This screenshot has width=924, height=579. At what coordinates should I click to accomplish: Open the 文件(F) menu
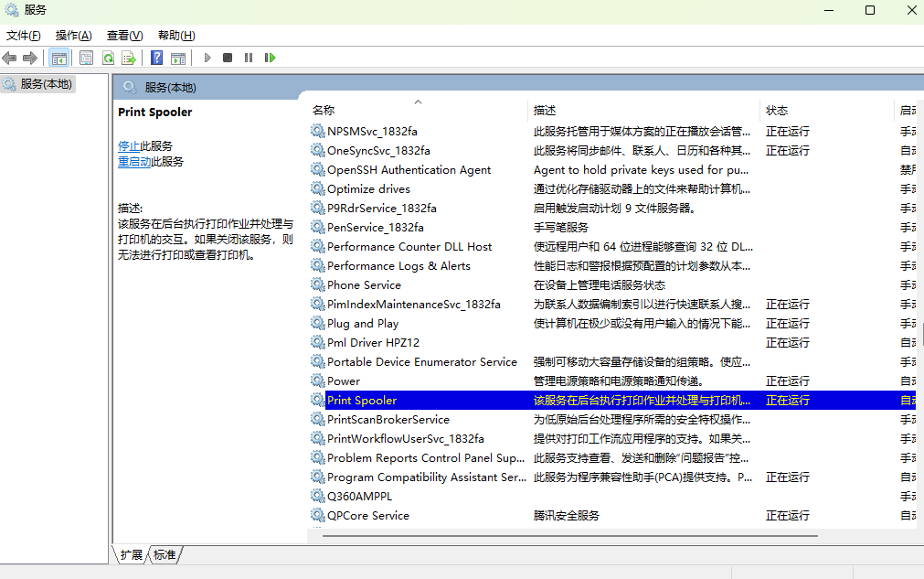pos(24,36)
